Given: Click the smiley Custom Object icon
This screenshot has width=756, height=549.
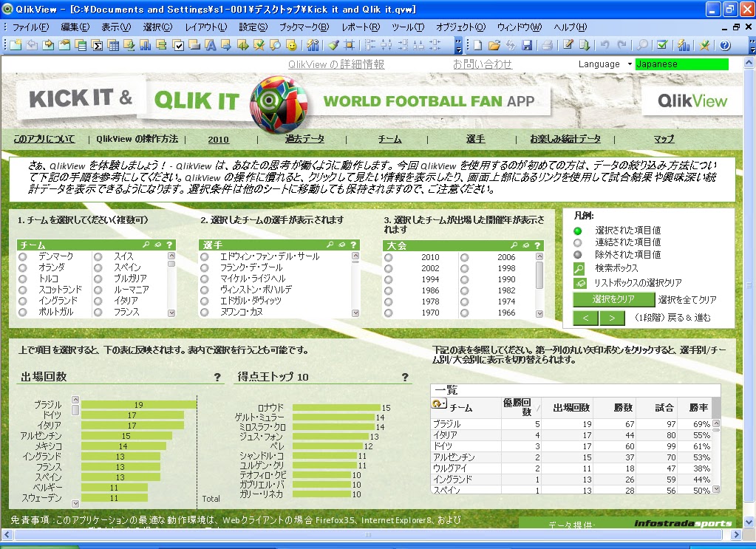Looking at the screenshot, I should [x=292, y=45].
